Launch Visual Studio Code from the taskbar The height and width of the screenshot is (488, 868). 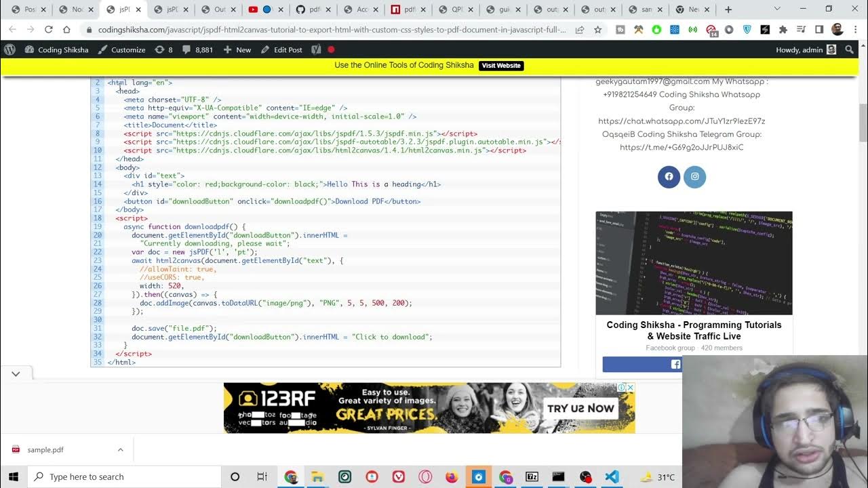(x=612, y=476)
